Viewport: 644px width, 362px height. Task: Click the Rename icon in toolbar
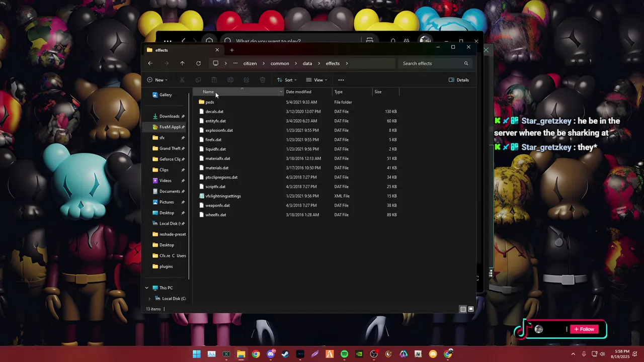pyautogui.click(x=230, y=80)
